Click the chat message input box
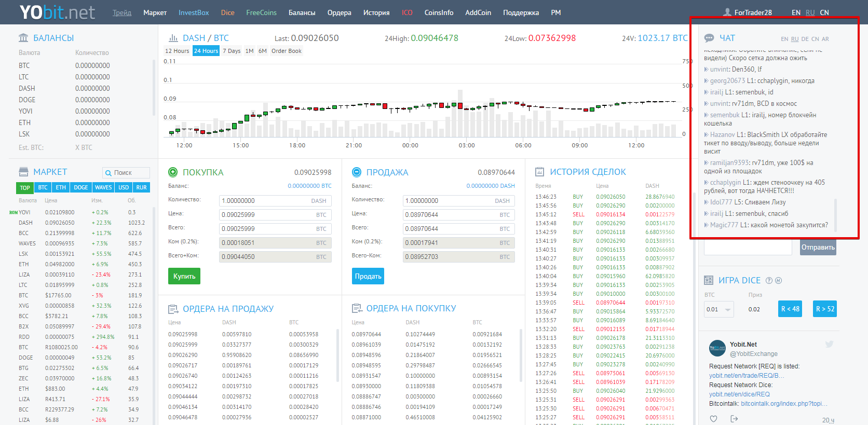This screenshot has height=425, width=868. pyautogui.click(x=748, y=247)
